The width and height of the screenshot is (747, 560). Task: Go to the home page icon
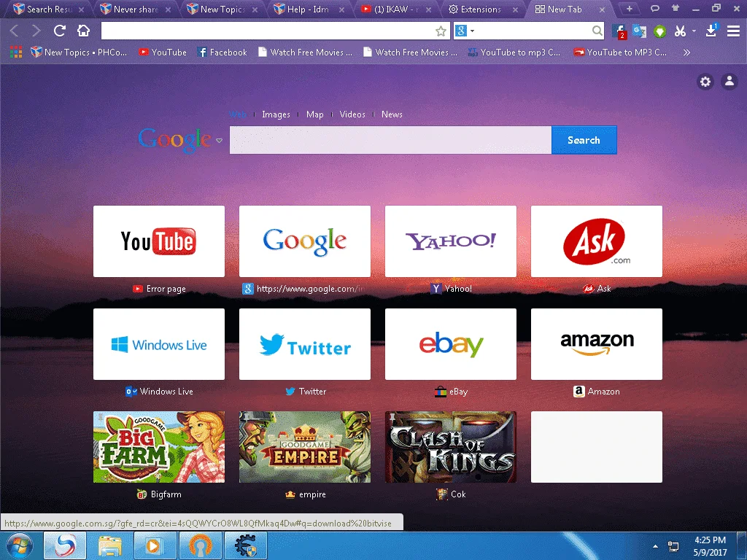tap(83, 31)
